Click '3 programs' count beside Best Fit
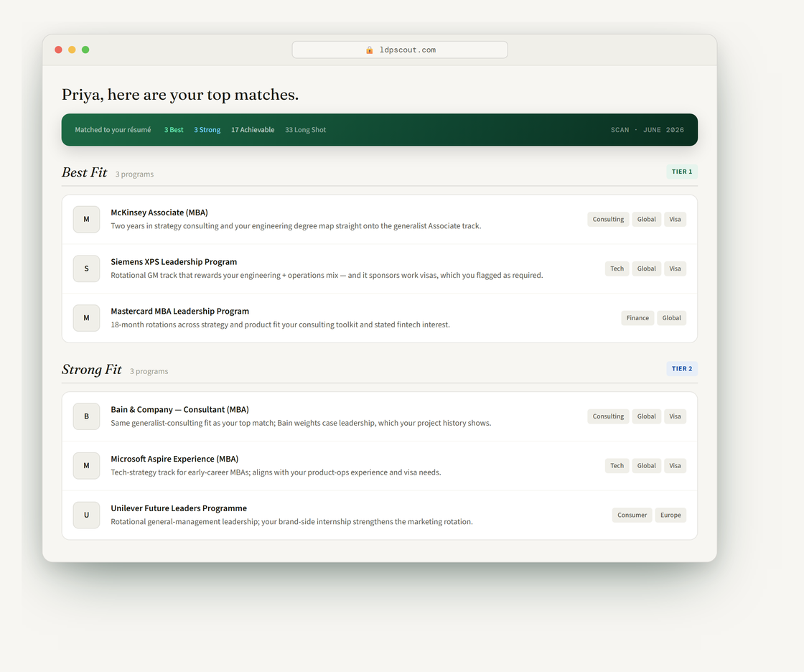Image resolution: width=804 pixels, height=672 pixels. click(134, 174)
